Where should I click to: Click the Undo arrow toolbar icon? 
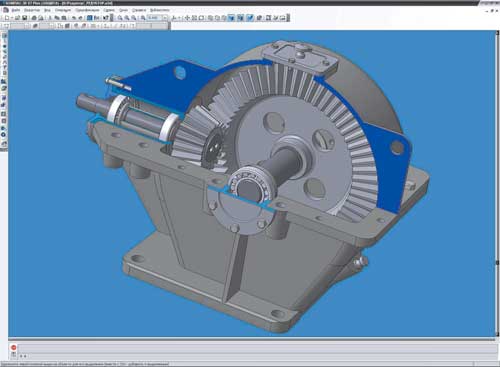73,18
